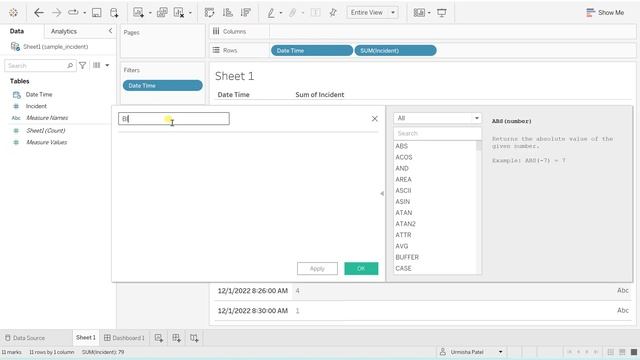Screen dimensions: 640x360
Task: Save the workbook using the save icon
Action: tap(97, 13)
